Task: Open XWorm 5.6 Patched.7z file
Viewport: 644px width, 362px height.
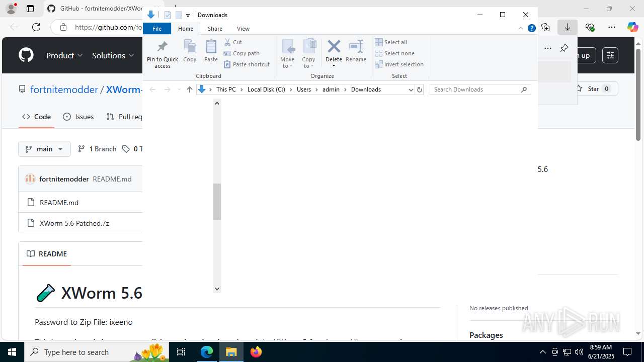Action: pos(74,223)
